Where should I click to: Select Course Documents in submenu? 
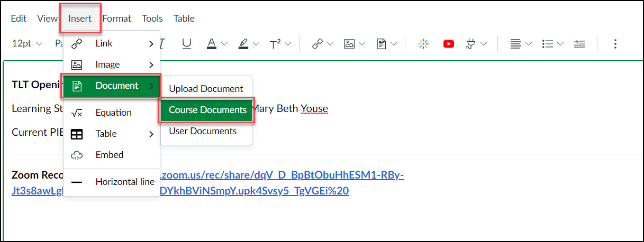click(x=207, y=110)
